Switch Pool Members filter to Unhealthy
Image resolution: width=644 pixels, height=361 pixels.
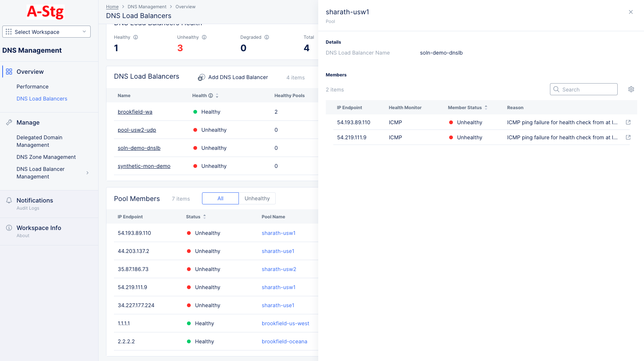point(257,198)
